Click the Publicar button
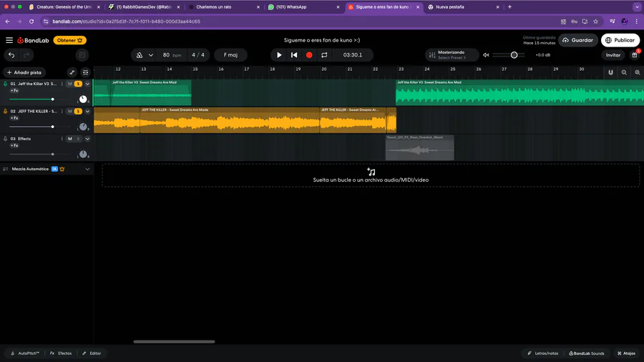The image size is (644, 362). (620, 40)
